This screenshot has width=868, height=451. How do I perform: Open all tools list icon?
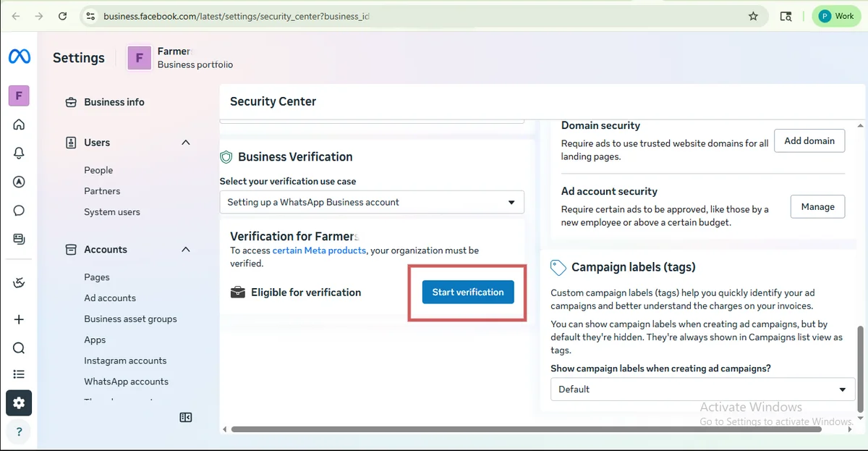19,374
